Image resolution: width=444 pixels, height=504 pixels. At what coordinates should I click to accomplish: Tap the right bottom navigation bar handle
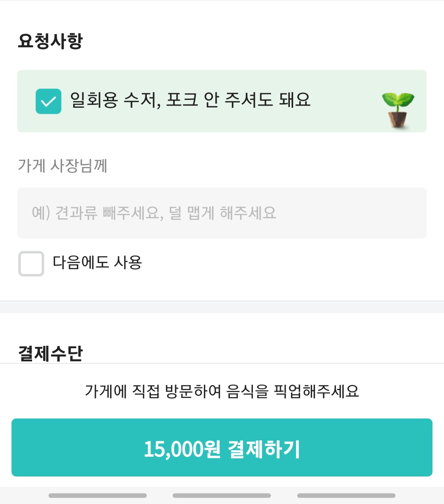[x=346, y=495]
